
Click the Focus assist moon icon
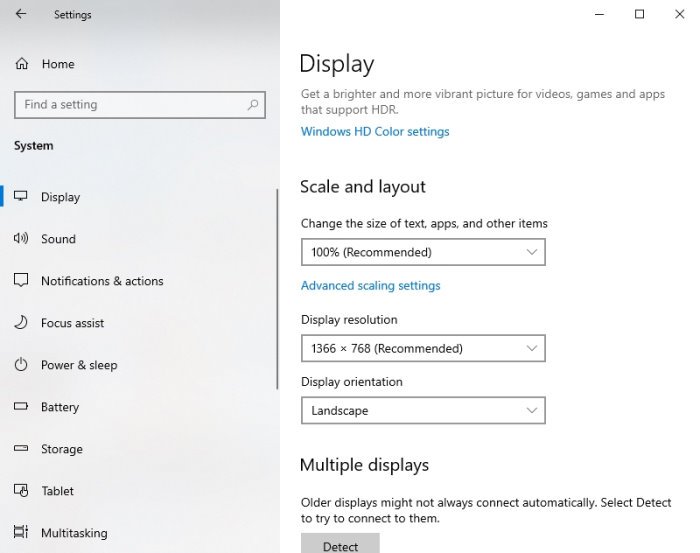[21, 322]
